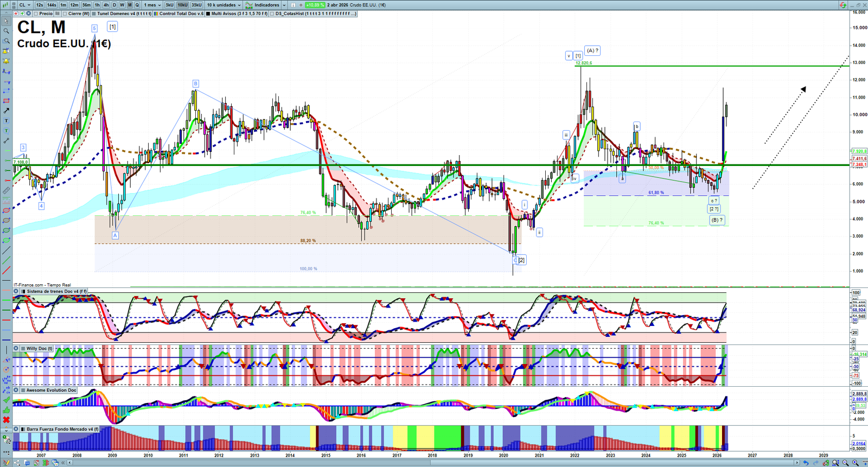This screenshot has height=467, width=868.
Task: Open the CL instrument dropdown
Action: point(24,5)
